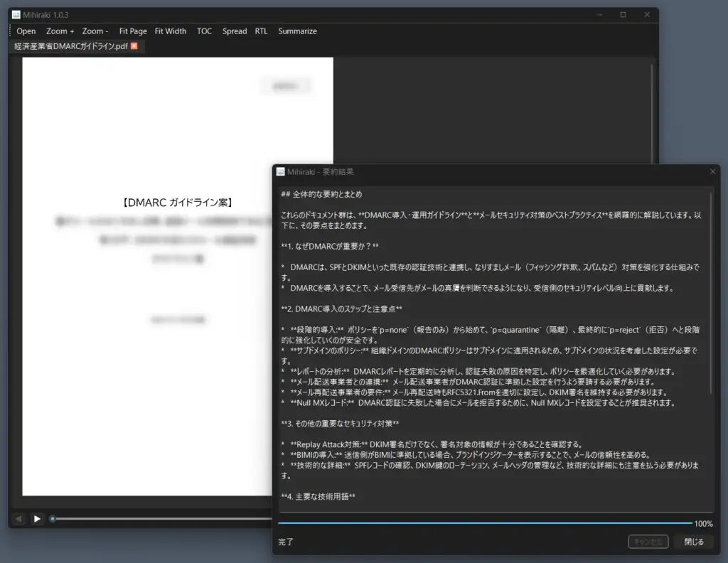Fit the document to window width

pyautogui.click(x=171, y=31)
